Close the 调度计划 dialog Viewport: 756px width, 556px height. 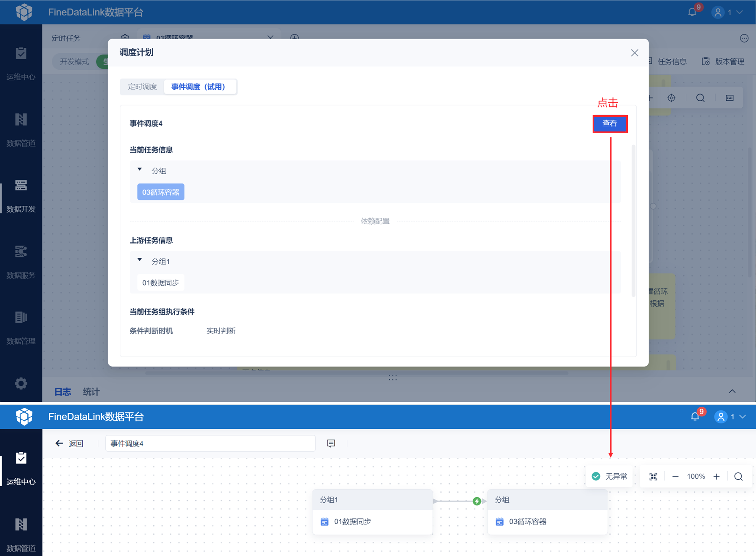click(x=634, y=53)
